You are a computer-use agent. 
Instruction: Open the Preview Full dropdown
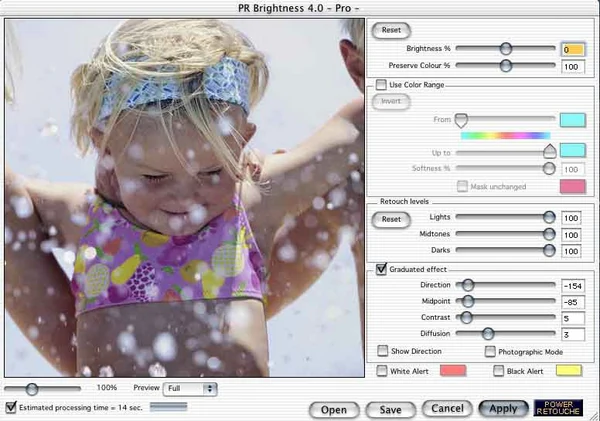coord(190,389)
